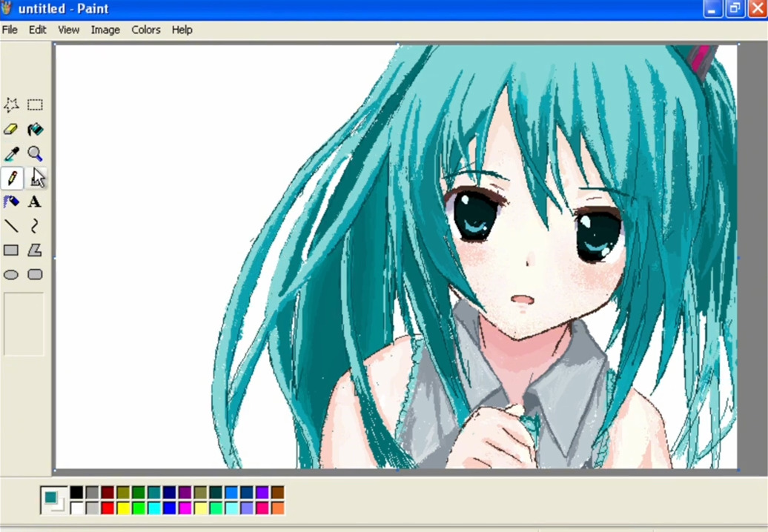Select the Text tool
768x532 pixels.
point(35,202)
